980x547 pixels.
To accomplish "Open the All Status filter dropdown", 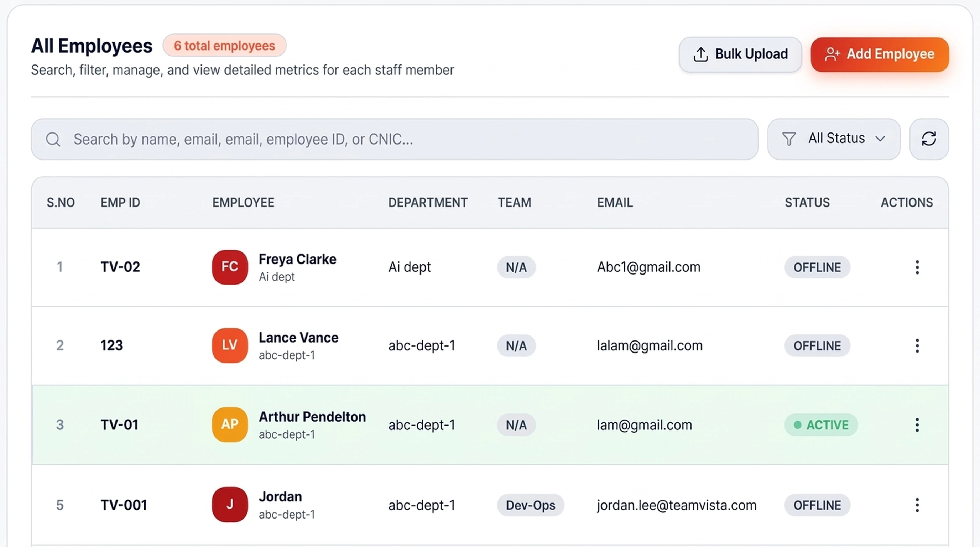I will pyautogui.click(x=834, y=139).
